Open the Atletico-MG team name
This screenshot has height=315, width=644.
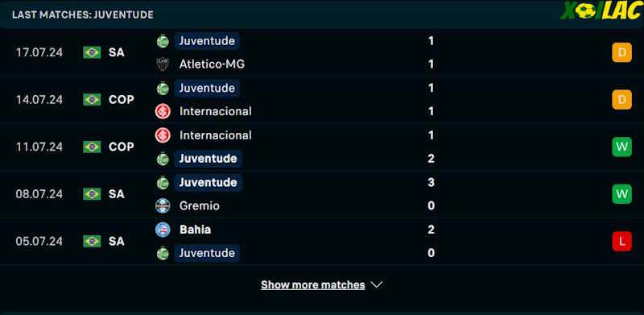(212, 64)
